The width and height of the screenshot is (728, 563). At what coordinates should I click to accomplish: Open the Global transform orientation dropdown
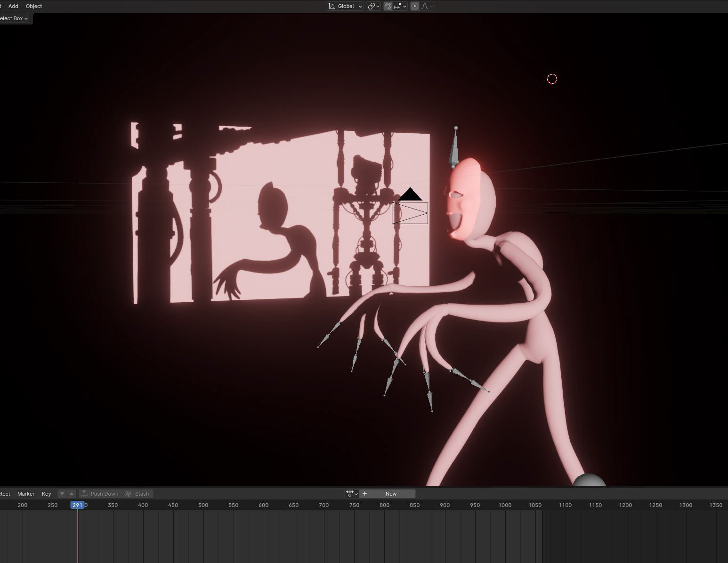(345, 6)
